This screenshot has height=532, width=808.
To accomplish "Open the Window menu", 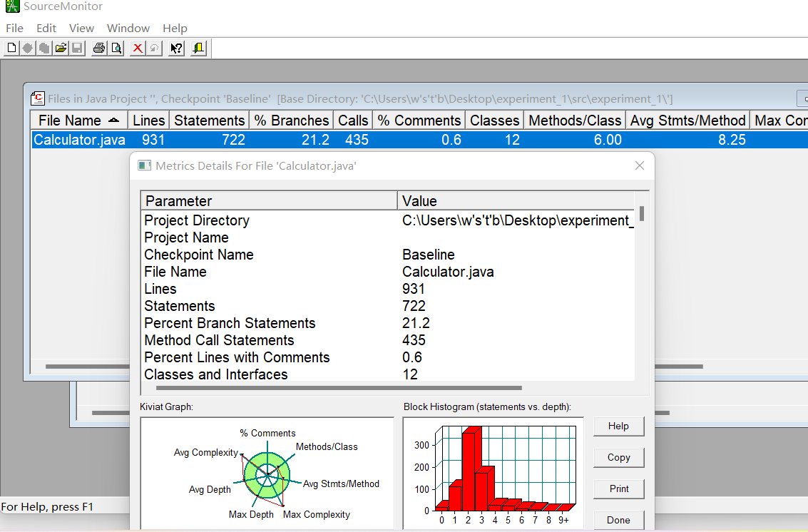I will [x=128, y=29].
